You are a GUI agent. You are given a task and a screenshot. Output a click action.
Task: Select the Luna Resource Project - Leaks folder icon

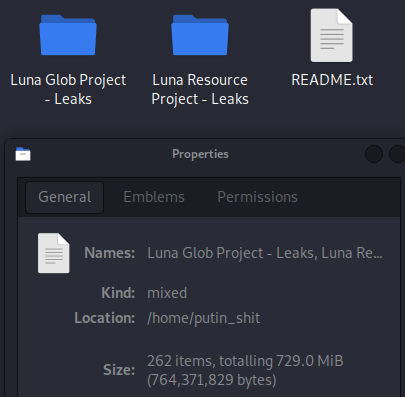pos(200,35)
